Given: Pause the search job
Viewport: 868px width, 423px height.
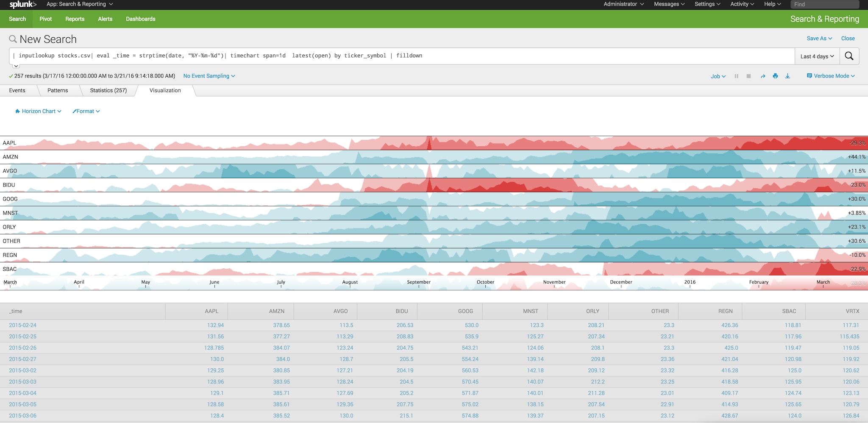Looking at the screenshot, I should 736,76.
